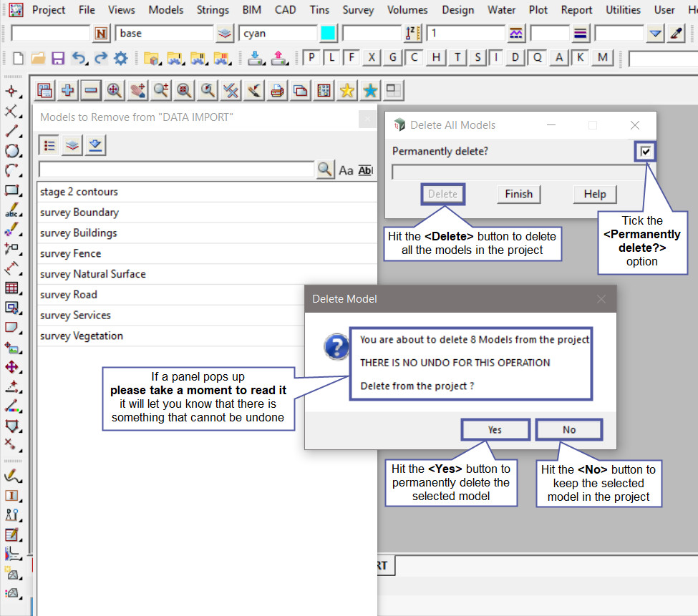Click the model layers icon beside base field
698x616 pixels.
point(225,34)
